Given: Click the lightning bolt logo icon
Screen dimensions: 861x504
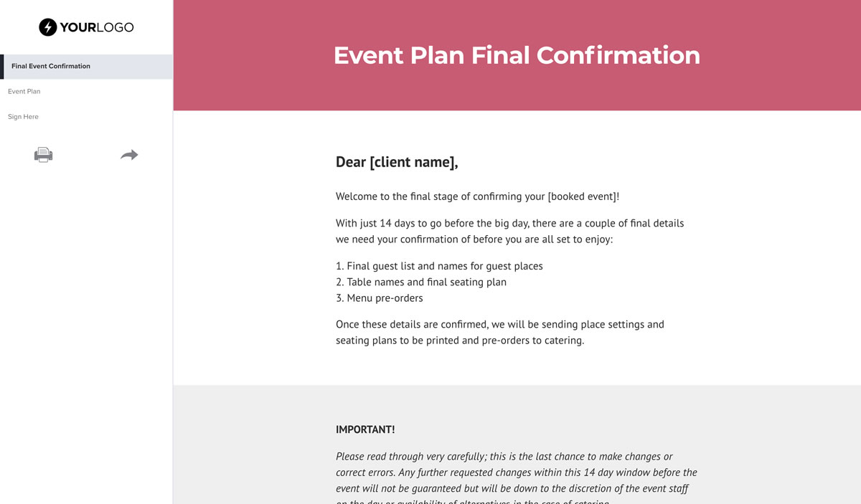Looking at the screenshot, I should coord(48,27).
